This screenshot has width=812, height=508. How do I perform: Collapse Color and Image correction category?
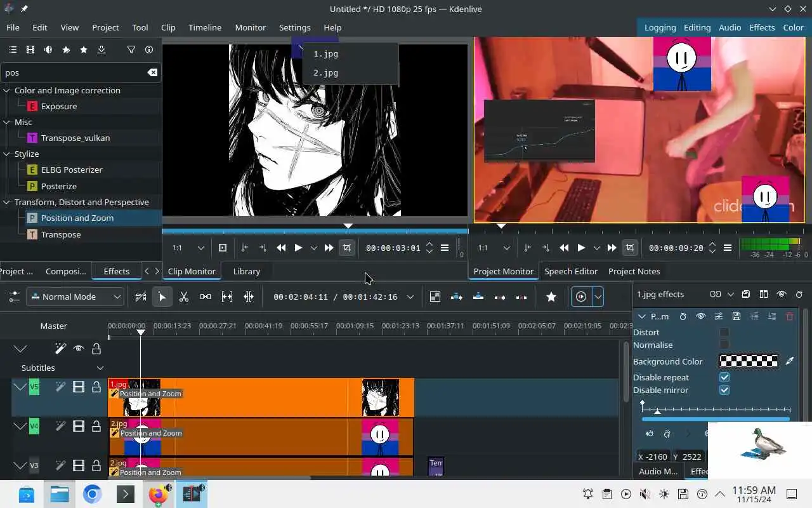point(7,90)
